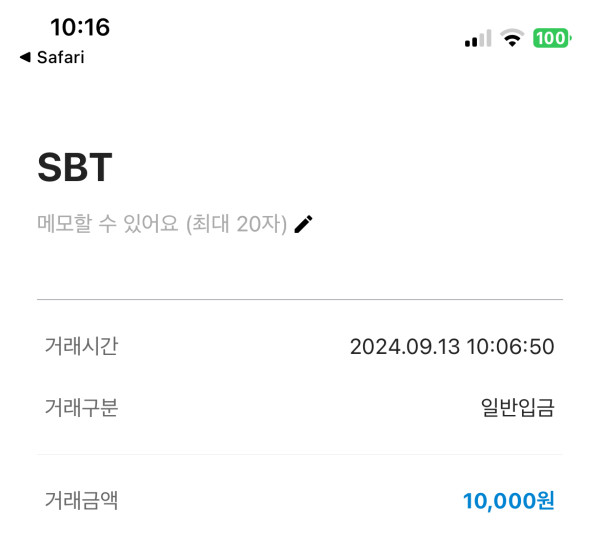Click the '(최대 20자)' memo hint
Viewport: 600px width, 534px height.
coord(237,225)
